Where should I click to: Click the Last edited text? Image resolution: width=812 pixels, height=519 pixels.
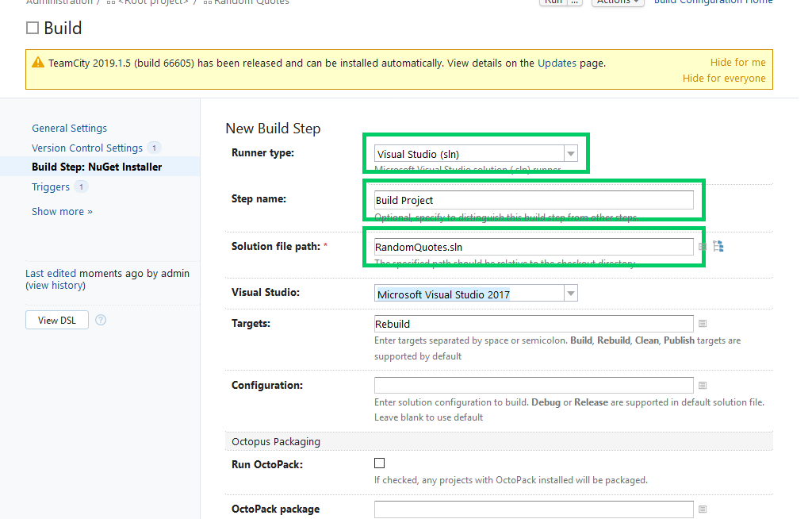51,273
